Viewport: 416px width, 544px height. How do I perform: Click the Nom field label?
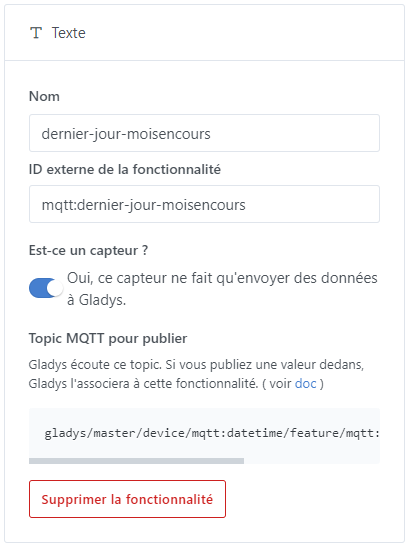[x=44, y=96]
